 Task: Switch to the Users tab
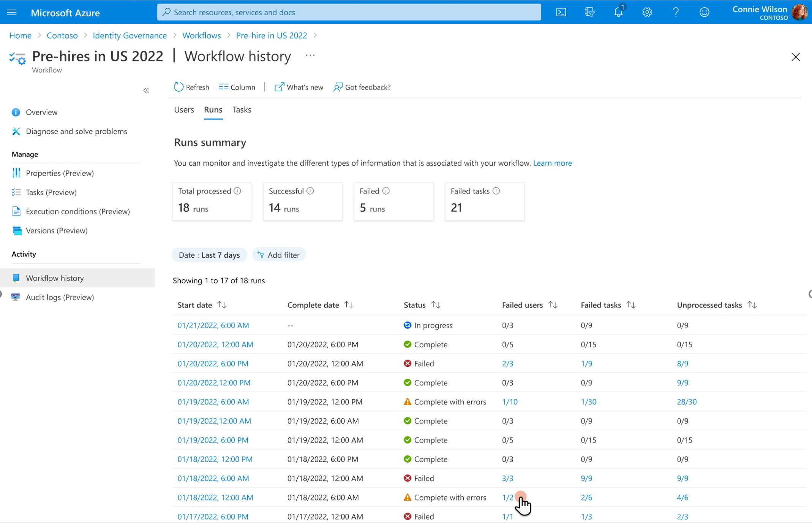183,109
